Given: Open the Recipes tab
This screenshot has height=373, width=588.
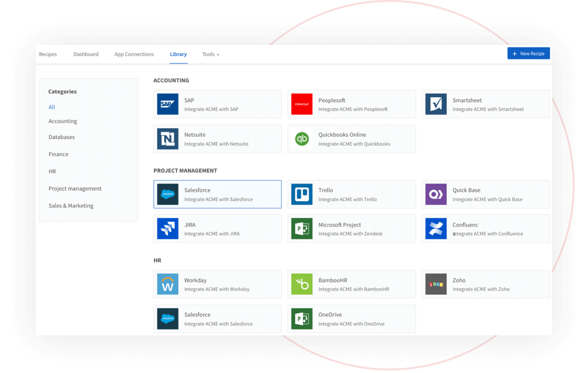Looking at the screenshot, I should point(48,54).
